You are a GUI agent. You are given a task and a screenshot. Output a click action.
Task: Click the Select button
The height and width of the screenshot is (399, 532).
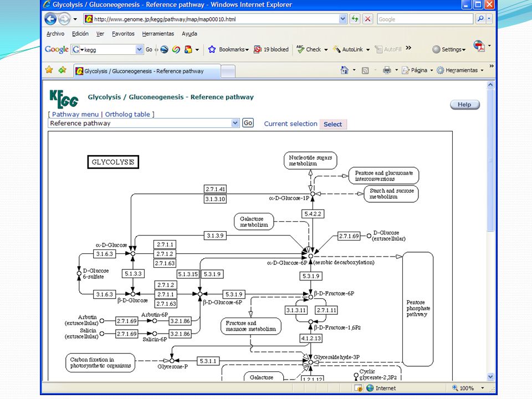tap(333, 124)
